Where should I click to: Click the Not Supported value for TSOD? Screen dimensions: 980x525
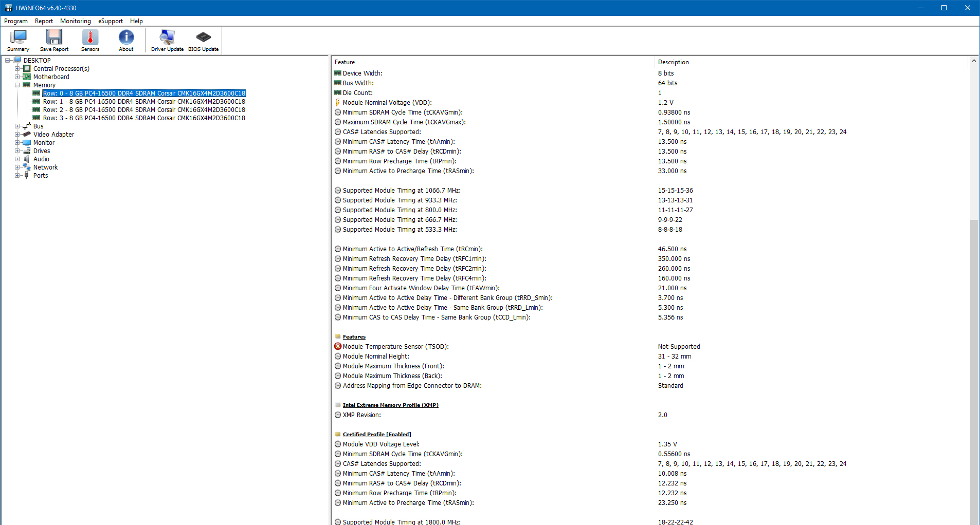679,346
